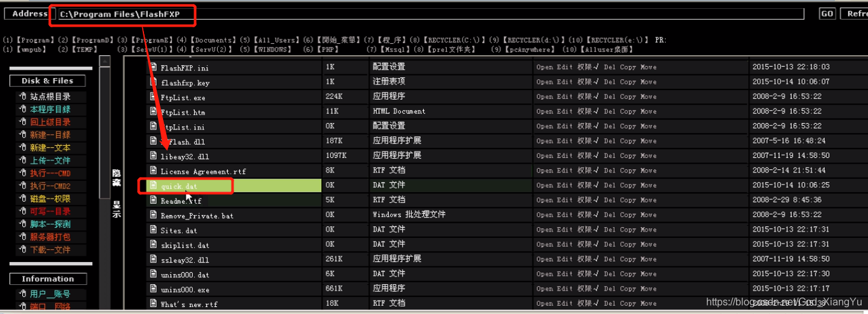Screen dimensions: 868x314
Task: Click the mouse icon beside 服务器打包
Action: coord(22,237)
